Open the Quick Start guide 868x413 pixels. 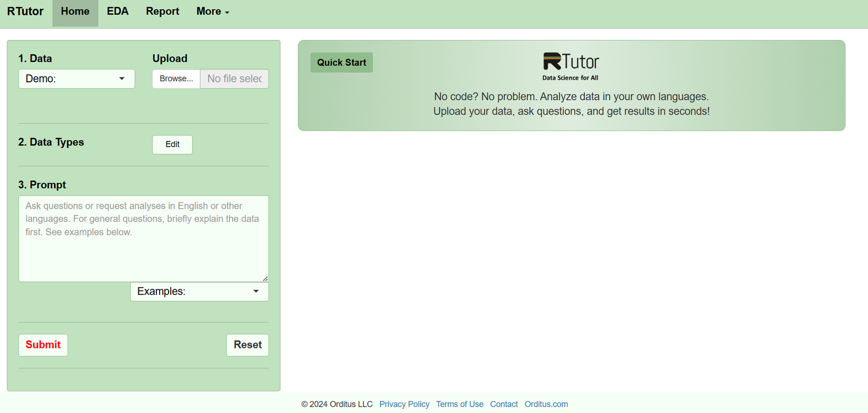pos(341,63)
